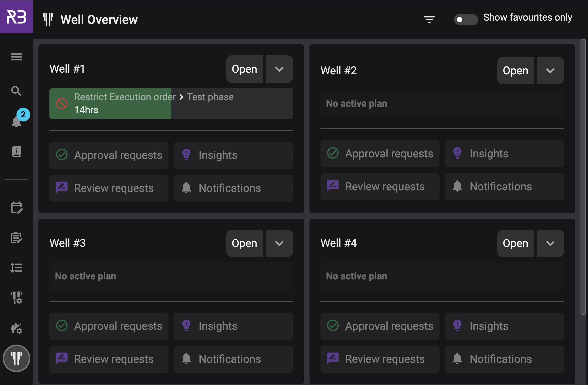Open the clipboard edit sidebar icon

[16, 238]
